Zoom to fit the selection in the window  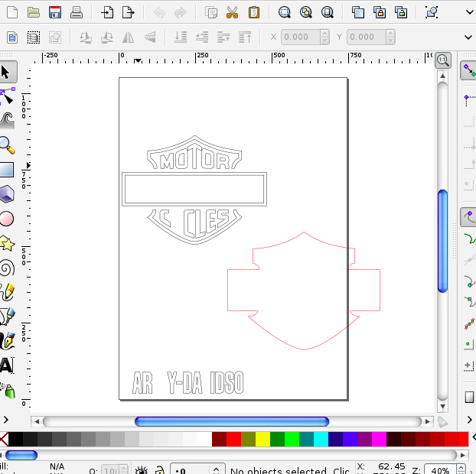pos(285,12)
